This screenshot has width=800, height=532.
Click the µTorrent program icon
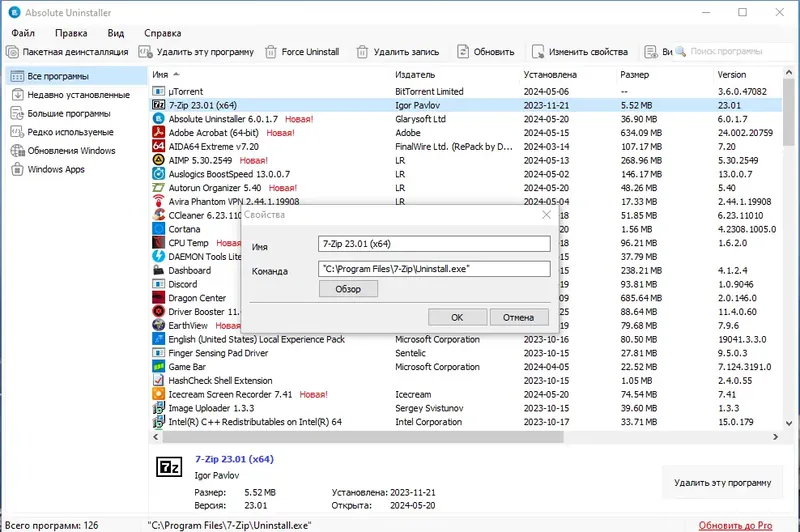click(x=159, y=91)
